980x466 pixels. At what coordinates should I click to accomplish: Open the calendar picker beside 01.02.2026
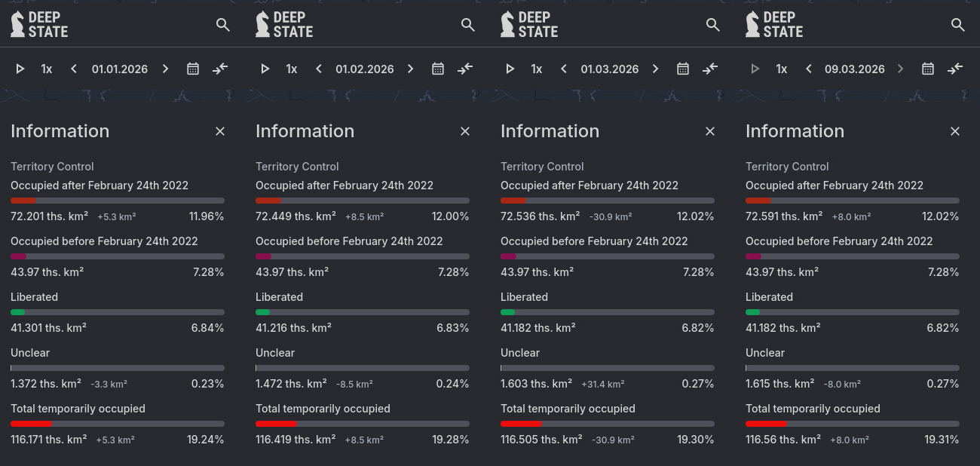pos(438,69)
